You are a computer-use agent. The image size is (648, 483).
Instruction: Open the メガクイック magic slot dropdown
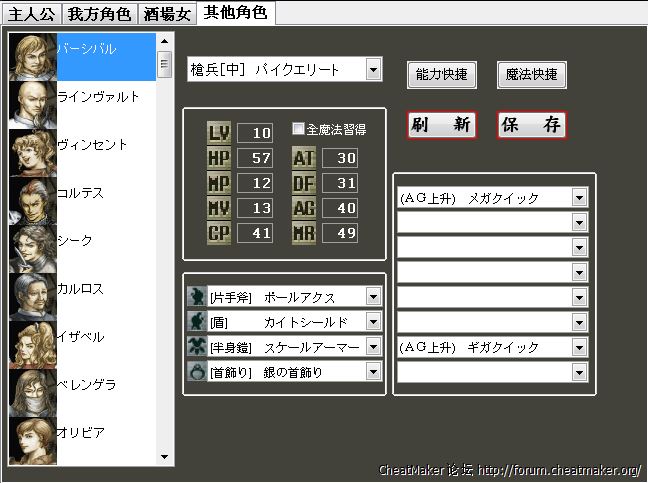579,197
